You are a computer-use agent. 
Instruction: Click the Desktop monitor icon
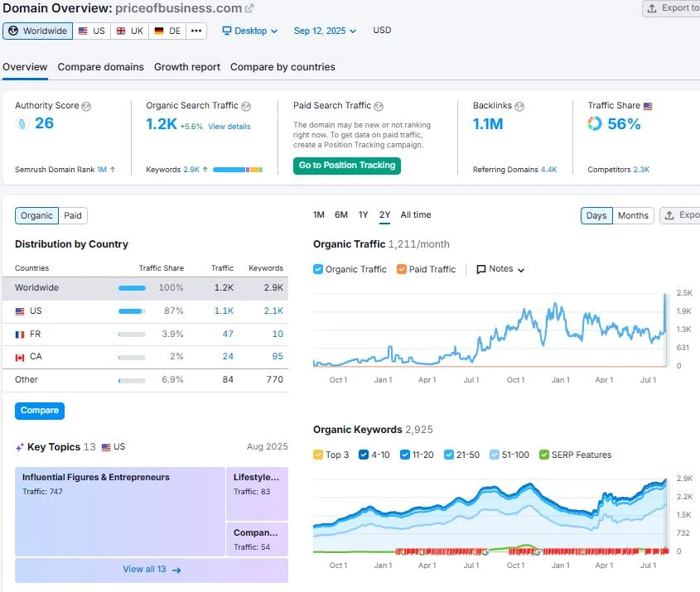(227, 31)
